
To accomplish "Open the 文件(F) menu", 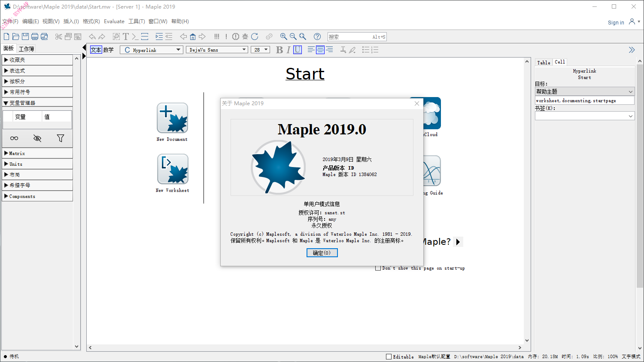I will 10,21.
